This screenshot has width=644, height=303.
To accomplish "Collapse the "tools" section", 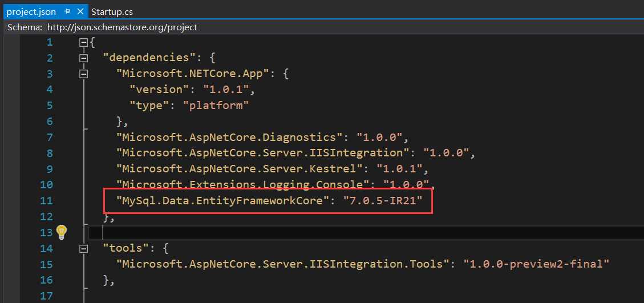I will coord(84,248).
